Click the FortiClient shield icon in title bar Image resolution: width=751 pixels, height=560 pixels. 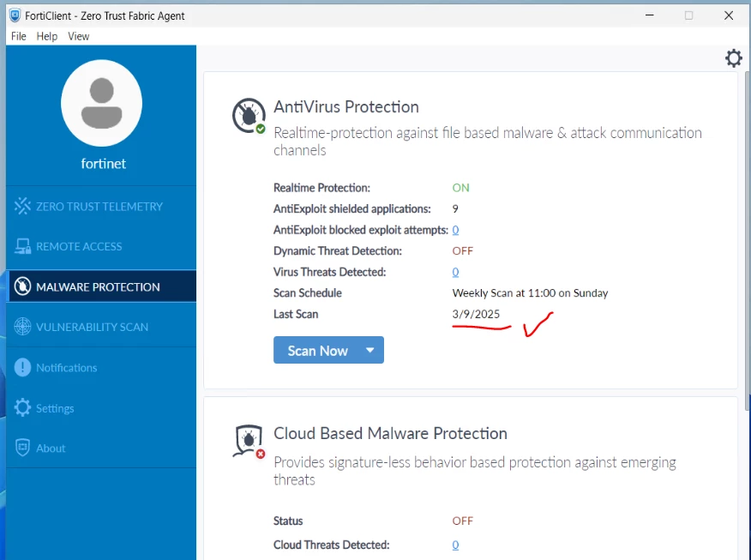(x=15, y=15)
